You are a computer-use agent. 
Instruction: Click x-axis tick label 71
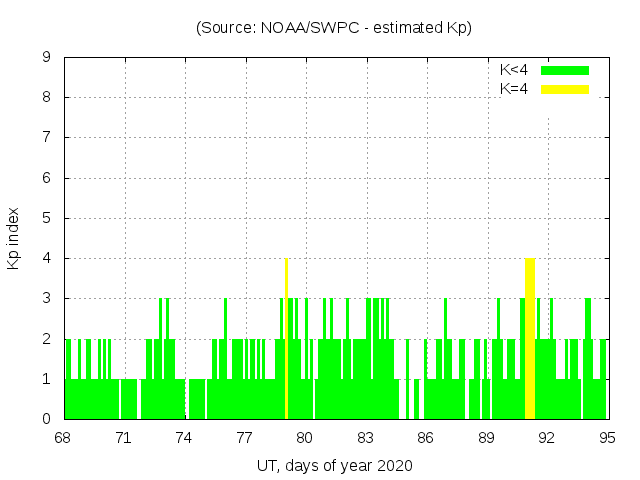[x=123, y=438]
